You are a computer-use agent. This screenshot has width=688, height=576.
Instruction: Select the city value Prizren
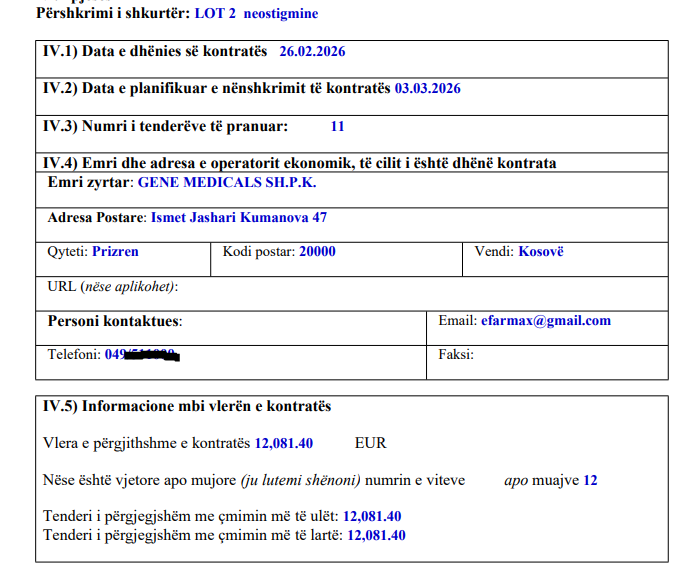(x=115, y=252)
